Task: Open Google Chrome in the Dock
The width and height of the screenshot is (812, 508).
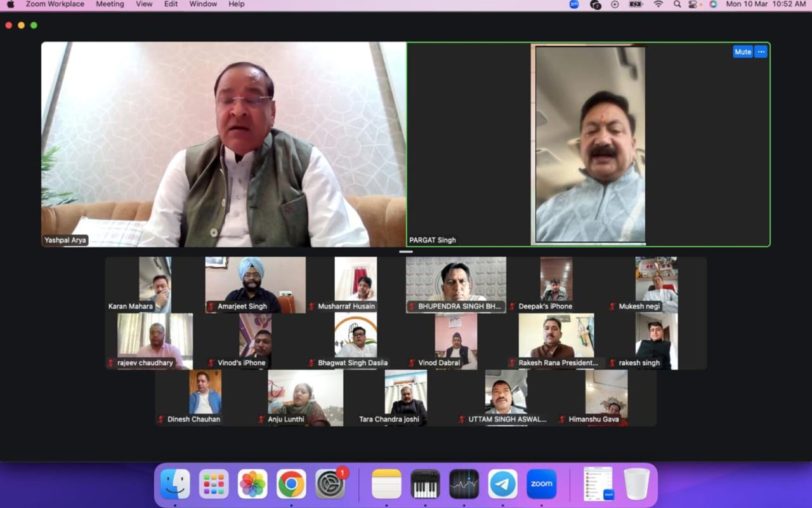Action: point(291,484)
